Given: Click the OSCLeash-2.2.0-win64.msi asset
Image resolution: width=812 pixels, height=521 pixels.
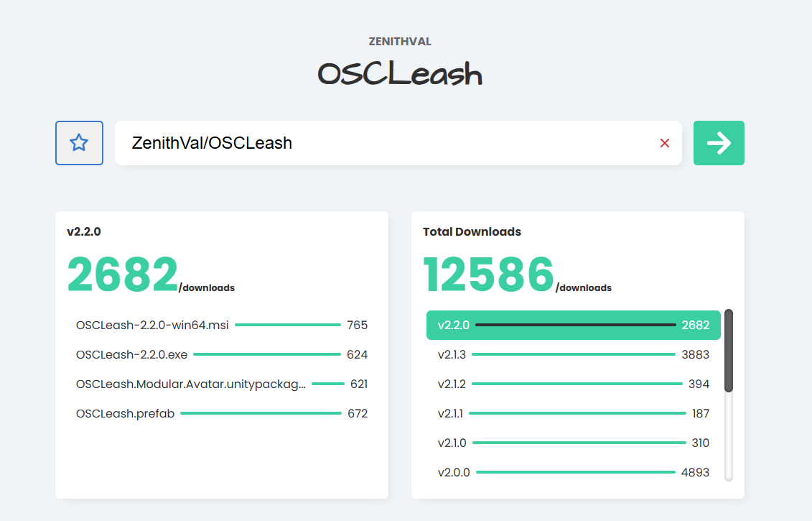Looking at the screenshot, I should [x=221, y=325].
